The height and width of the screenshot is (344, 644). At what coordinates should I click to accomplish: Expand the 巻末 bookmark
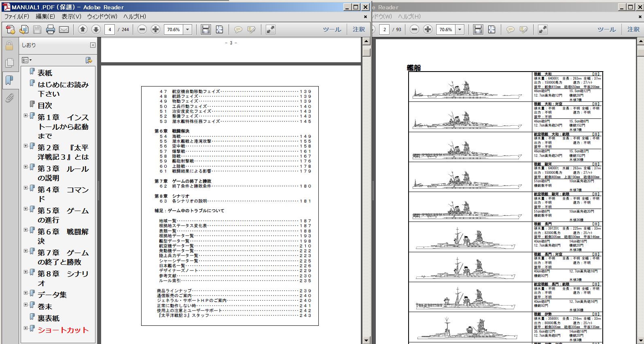click(26, 305)
